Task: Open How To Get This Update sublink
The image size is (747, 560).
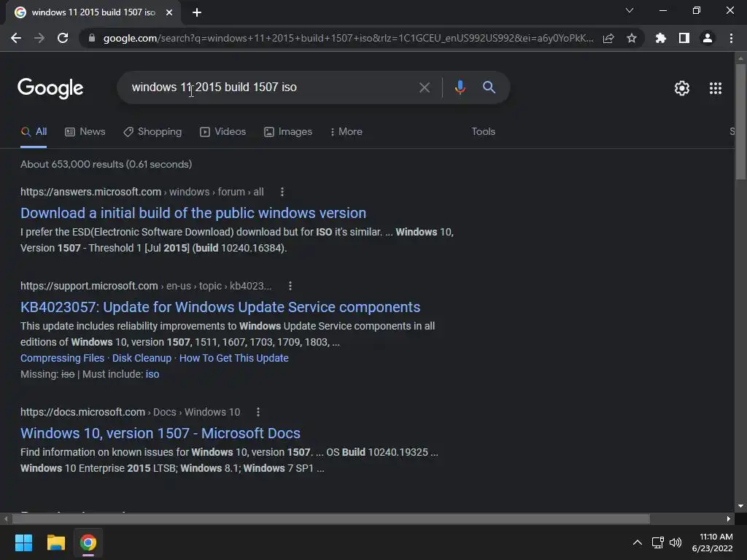Action: pos(234,358)
